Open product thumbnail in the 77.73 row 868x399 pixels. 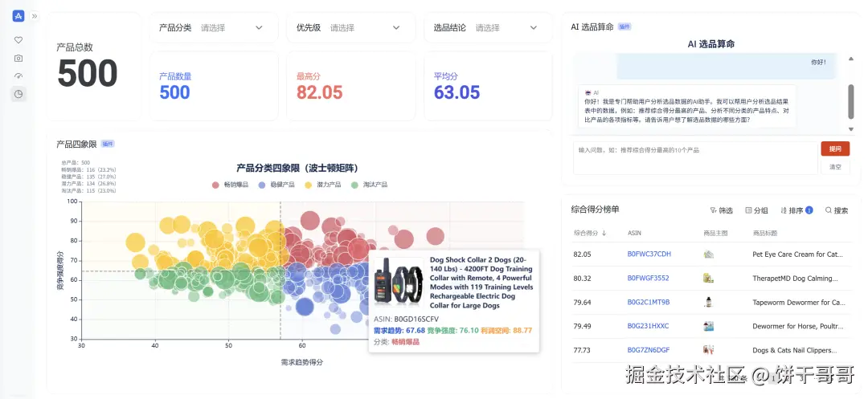[708, 350]
